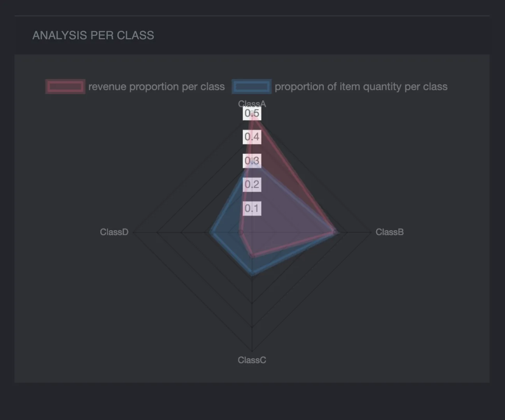Click the 0.3 scale tick label
This screenshot has height=420, width=505.
click(252, 161)
